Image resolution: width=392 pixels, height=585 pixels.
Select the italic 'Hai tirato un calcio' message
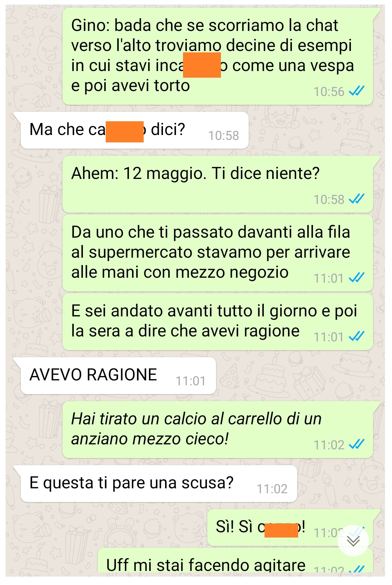pyautogui.click(x=218, y=430)
